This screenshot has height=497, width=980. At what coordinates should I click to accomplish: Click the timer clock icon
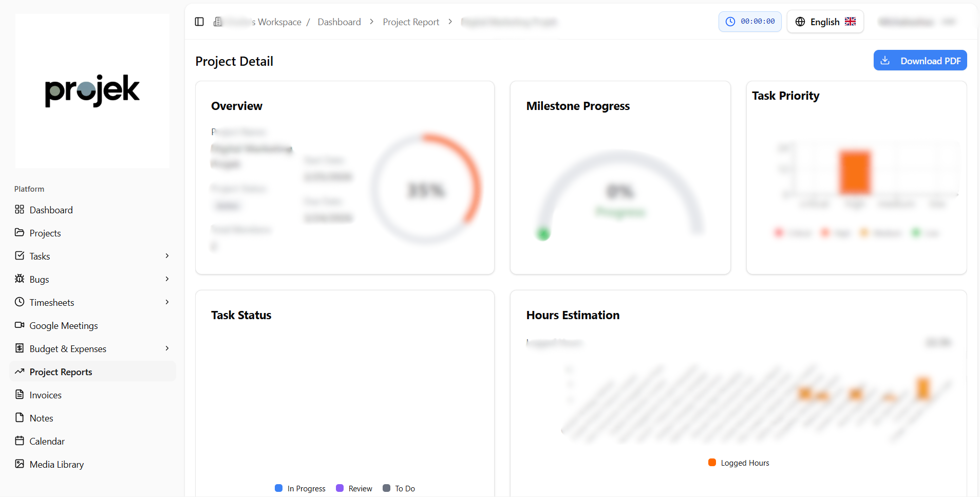[x=730, y=22]
